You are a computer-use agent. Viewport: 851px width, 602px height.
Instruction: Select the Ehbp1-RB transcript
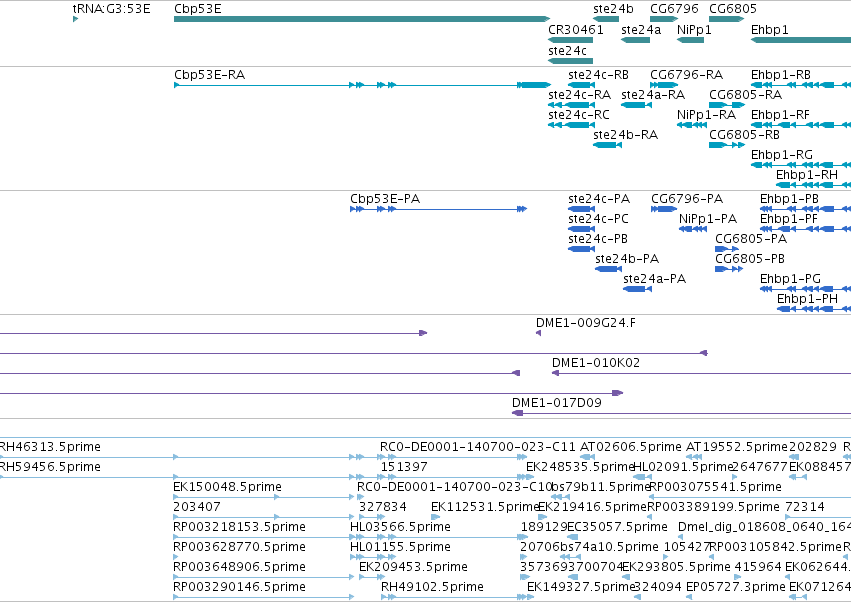(801, 85)
